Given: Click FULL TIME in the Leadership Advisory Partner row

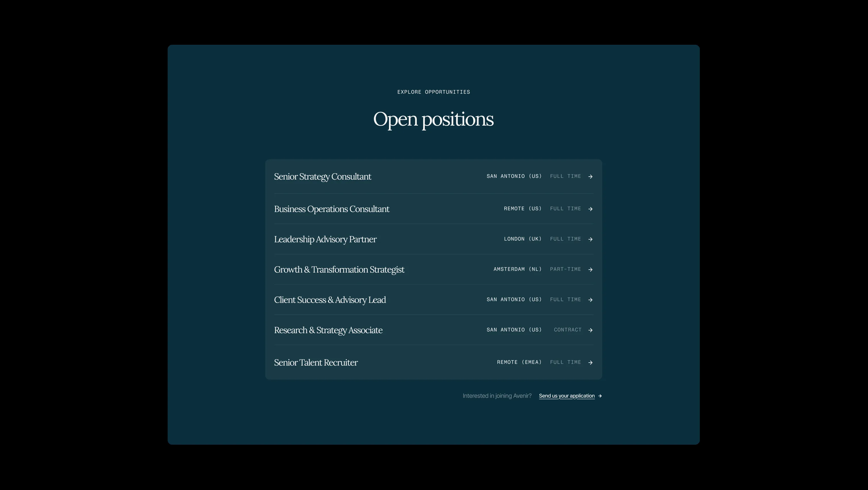Looking at the screenshot, I should pyautogui.click(x=565, y=239).
